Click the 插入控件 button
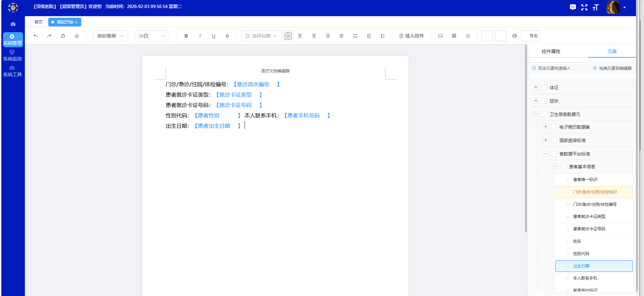The image size is (644, 296). point(412,36)
